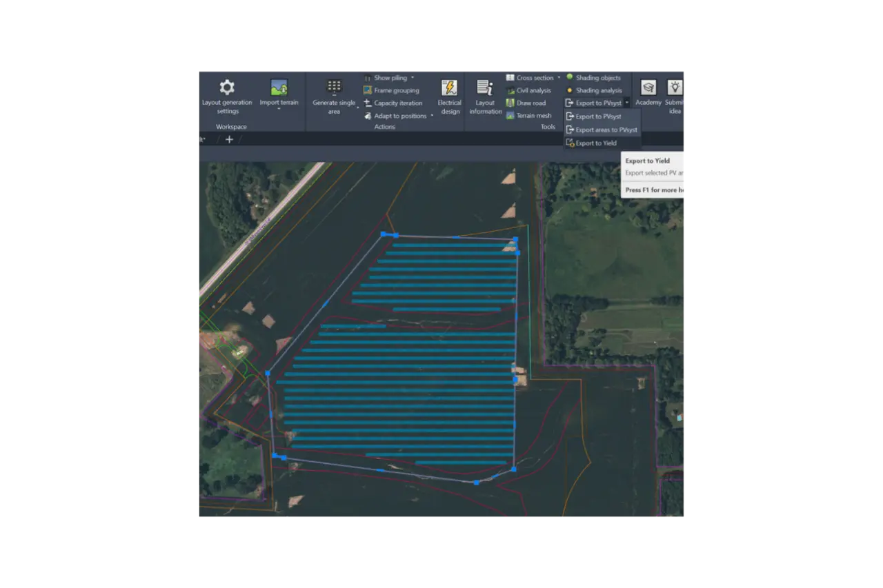Expand the Cross section dropdown arrow
Viewport: 883px width, 588px height.
[559, 78]
